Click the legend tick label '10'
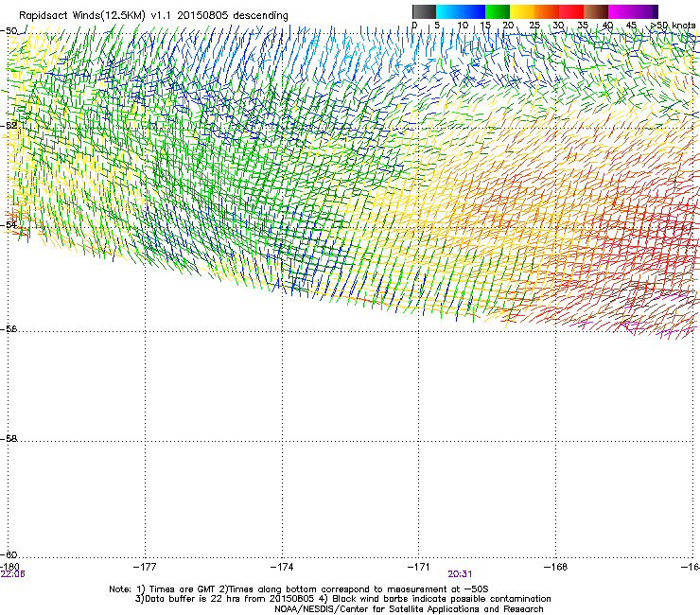The width and height of the screenshot is (700, 615). (463, 26)
